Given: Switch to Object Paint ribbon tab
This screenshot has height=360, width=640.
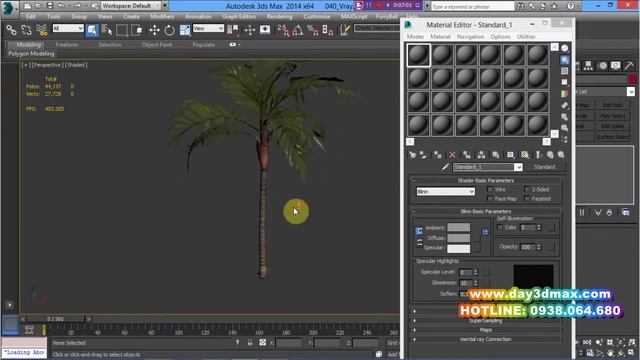Looking at the screenshot, I should click(157, 44).
